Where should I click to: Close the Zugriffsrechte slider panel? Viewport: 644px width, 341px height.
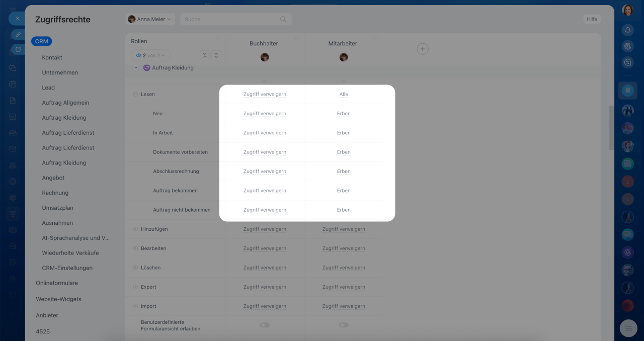click(17, 19)
